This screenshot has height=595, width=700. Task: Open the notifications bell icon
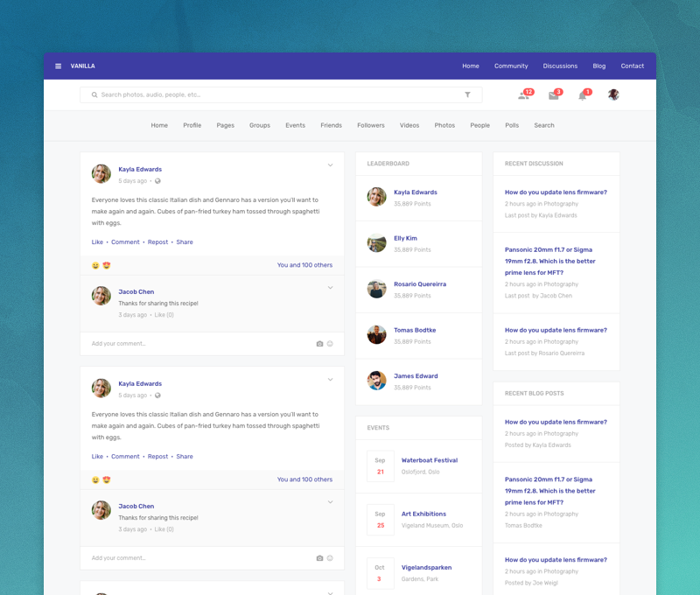coord(582,94)
